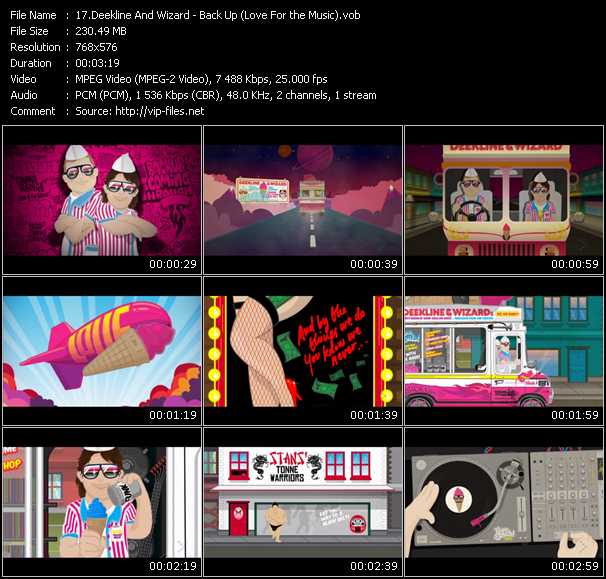
Task: Click the 'Comment' label
Action: (x=33, y=111)
